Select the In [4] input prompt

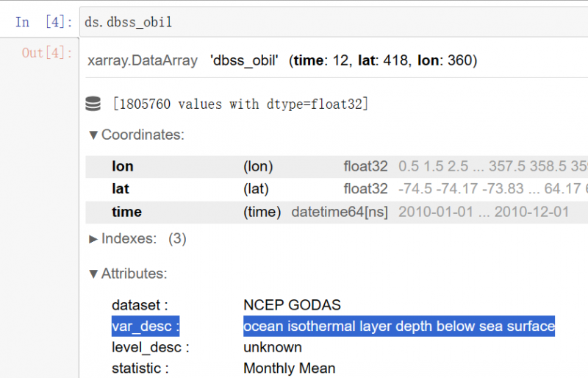(40, 22)
